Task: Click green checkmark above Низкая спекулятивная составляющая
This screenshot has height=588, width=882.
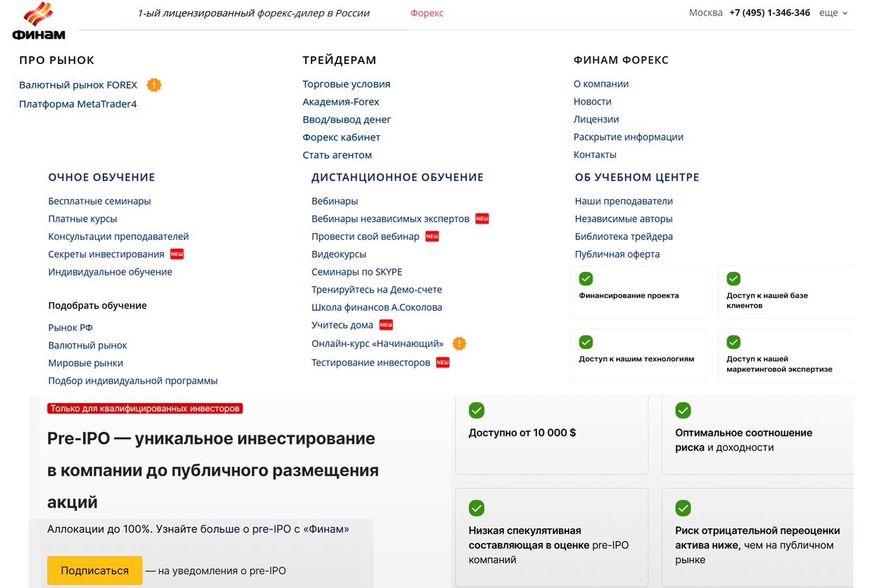Action: coord(477,508)
